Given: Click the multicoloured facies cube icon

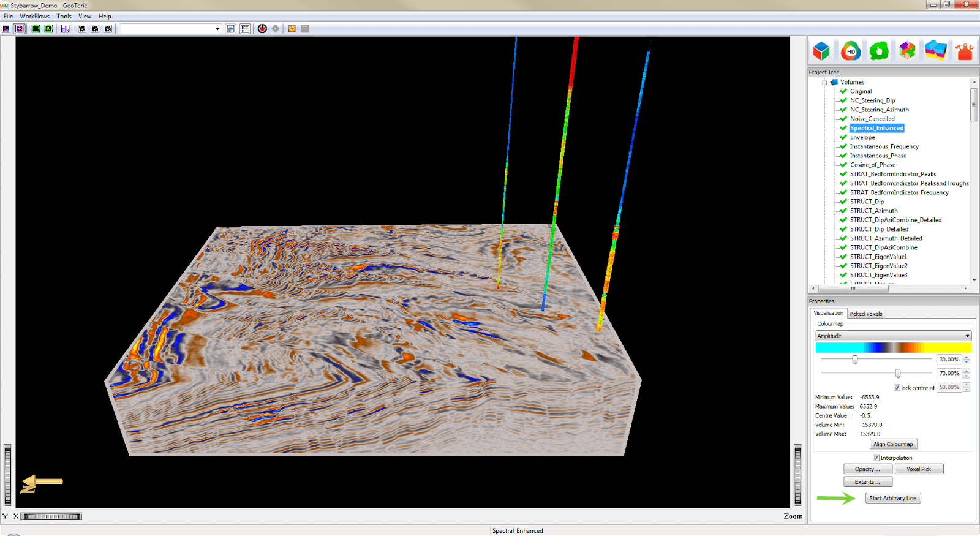Looking at the screenshot, I should (x=907, y=51).
